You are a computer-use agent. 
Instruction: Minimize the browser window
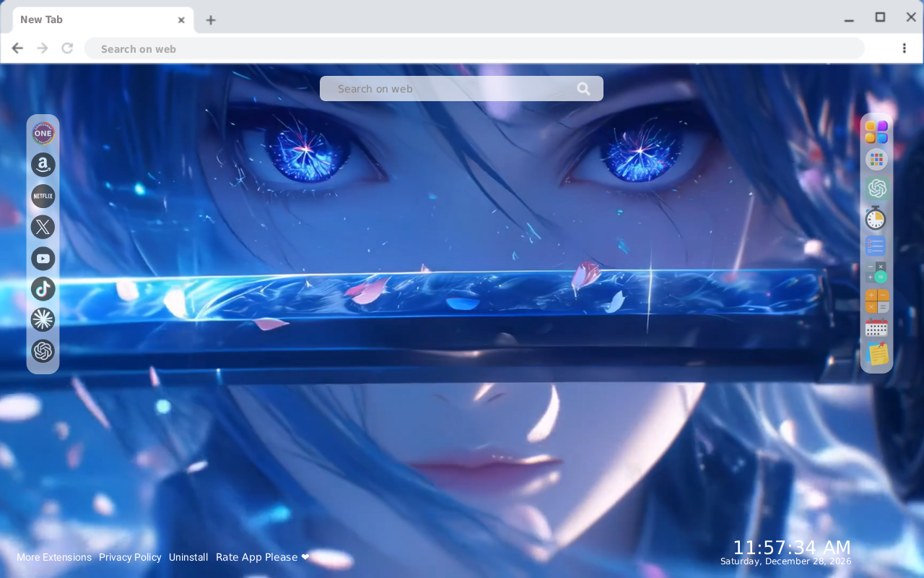pyautogui.click(x=849, y=20)
